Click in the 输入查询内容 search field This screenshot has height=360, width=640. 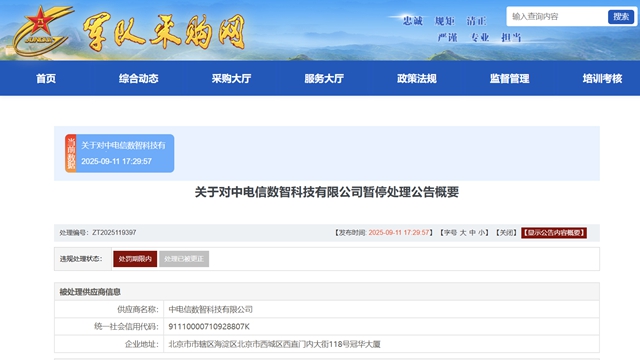(557, 16)
